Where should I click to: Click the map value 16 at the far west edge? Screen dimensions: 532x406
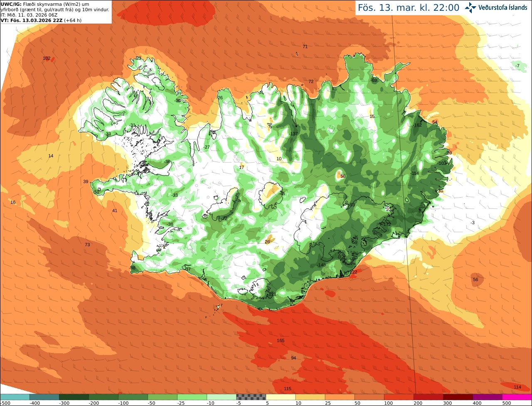(13, 203)
